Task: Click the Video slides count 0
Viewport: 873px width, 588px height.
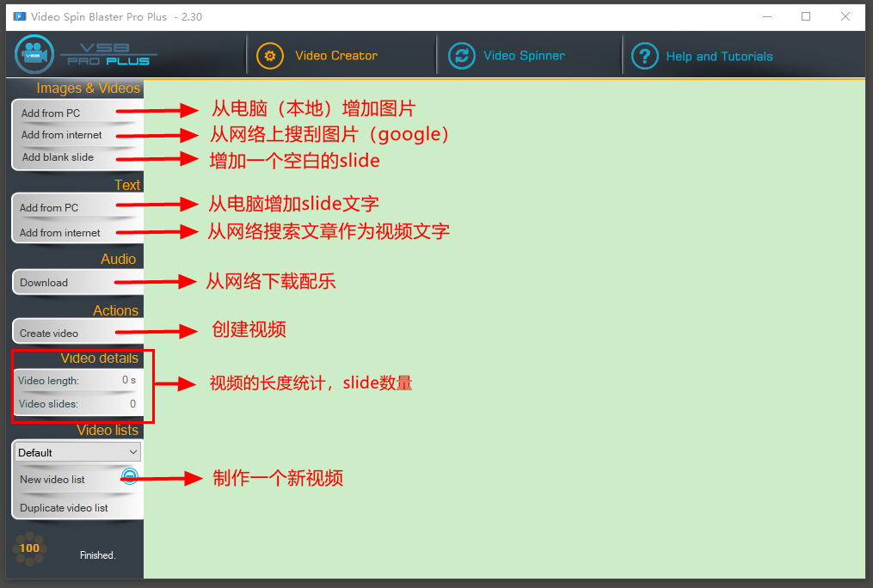Action: [133, 404]
